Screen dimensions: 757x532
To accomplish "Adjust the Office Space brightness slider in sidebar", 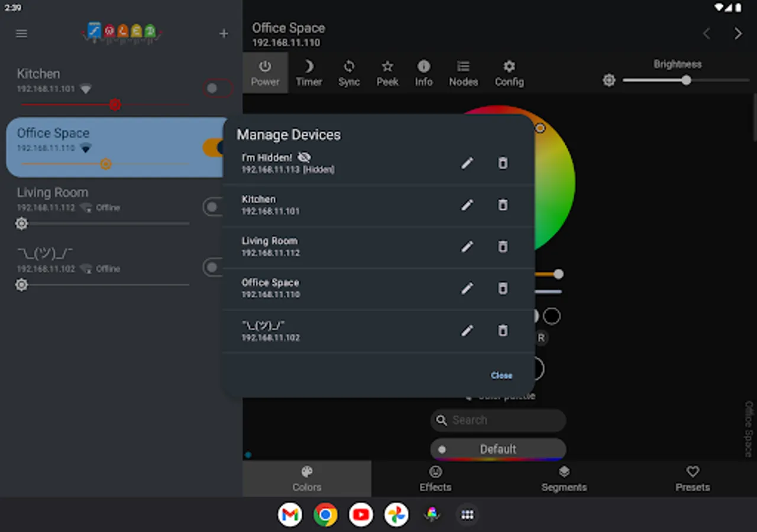I will click(x=105, y=164).
